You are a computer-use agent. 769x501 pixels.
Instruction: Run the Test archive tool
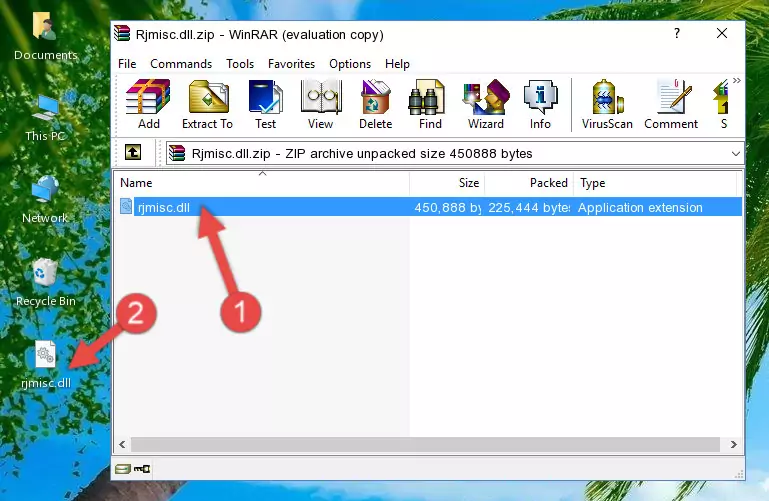coord(265,104)
